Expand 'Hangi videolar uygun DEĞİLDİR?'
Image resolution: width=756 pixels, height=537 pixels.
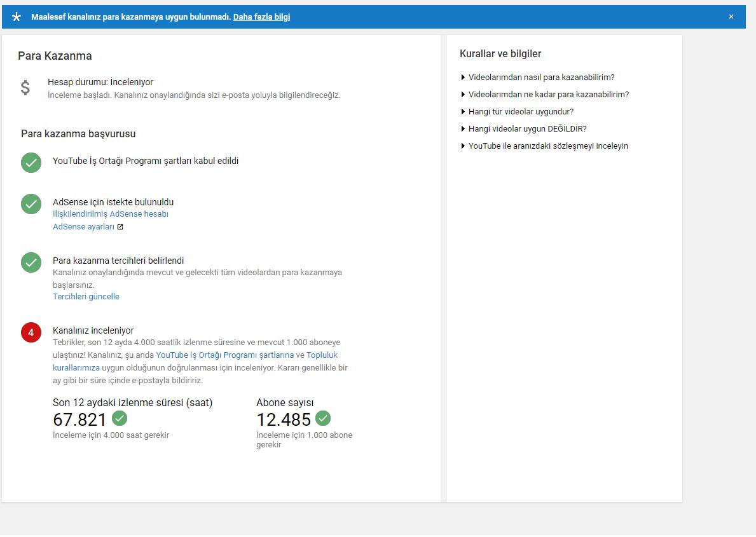(524, 129)
